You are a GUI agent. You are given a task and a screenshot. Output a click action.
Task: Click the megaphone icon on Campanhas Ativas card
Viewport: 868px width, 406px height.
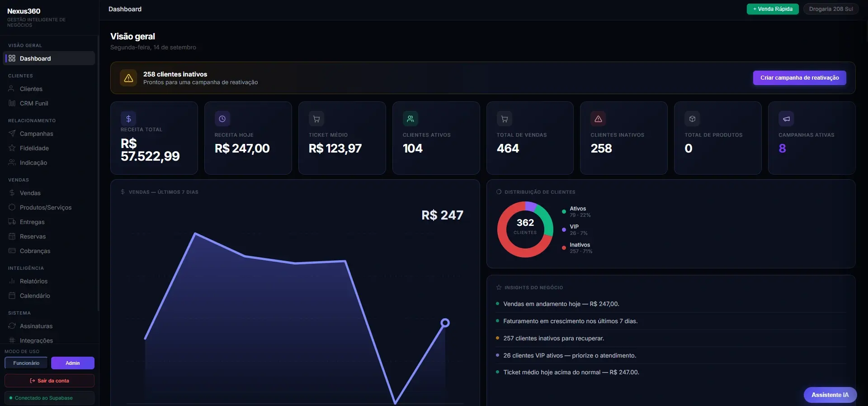tap(786, 119)
